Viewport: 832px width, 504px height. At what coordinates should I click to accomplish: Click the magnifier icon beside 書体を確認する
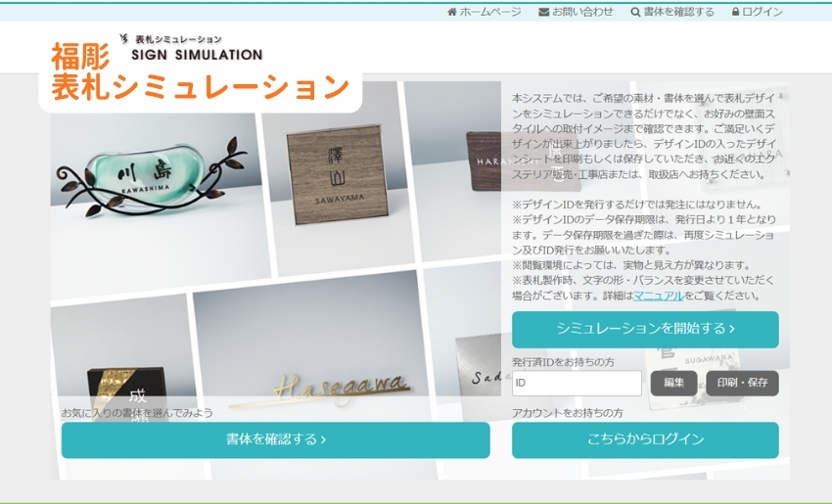coord(635,12)
